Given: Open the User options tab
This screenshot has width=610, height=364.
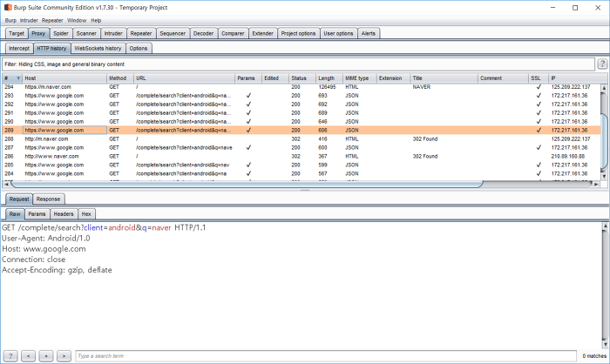Looking at the screenshot, I should pos(338,33).
